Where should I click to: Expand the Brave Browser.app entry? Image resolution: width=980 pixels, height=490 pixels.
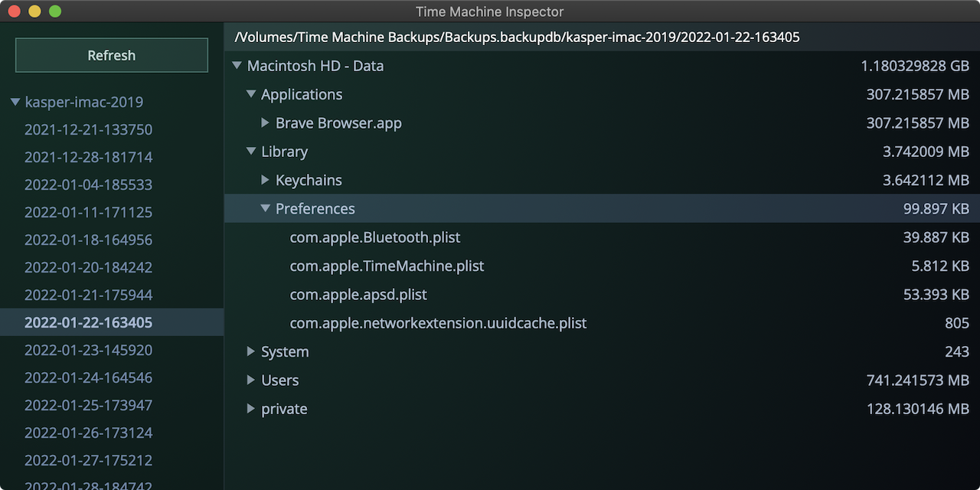[265, 122]
